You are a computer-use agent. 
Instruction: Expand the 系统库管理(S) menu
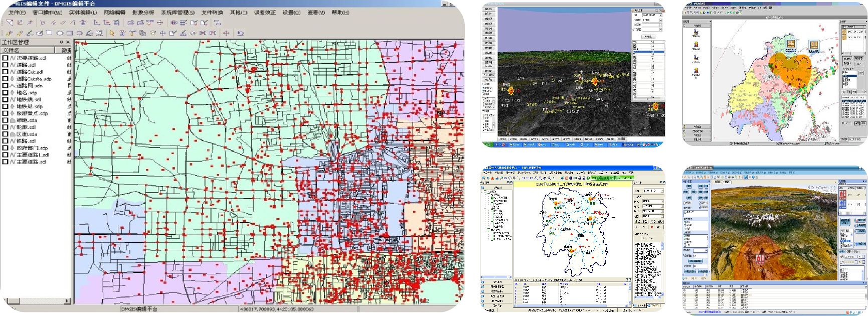178,13
